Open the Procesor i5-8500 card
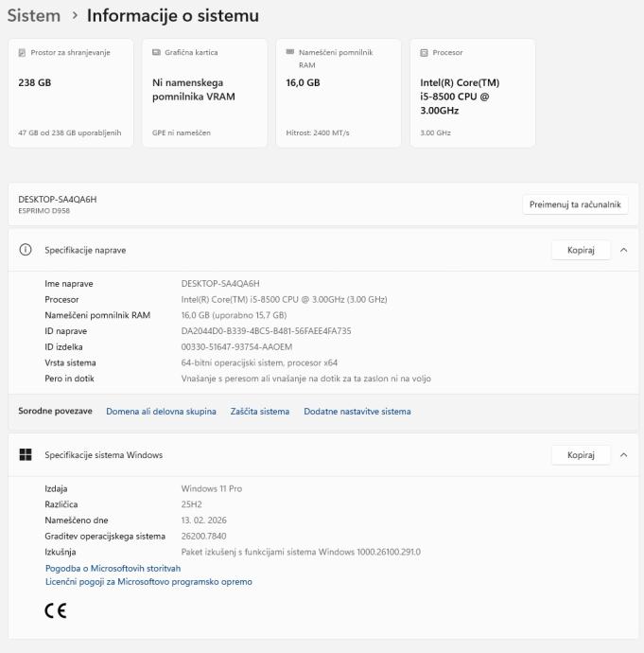Screen dimensions: 644x653 [473, 93]
